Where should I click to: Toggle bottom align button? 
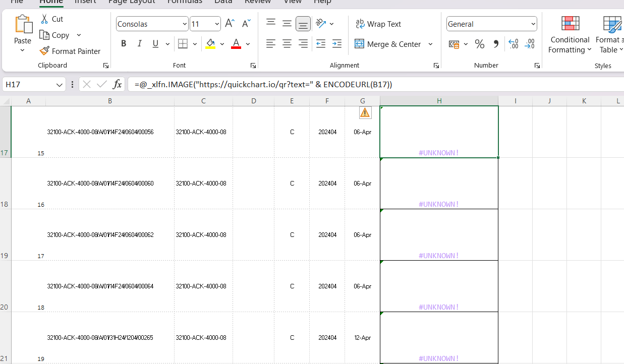click(303, 24)
